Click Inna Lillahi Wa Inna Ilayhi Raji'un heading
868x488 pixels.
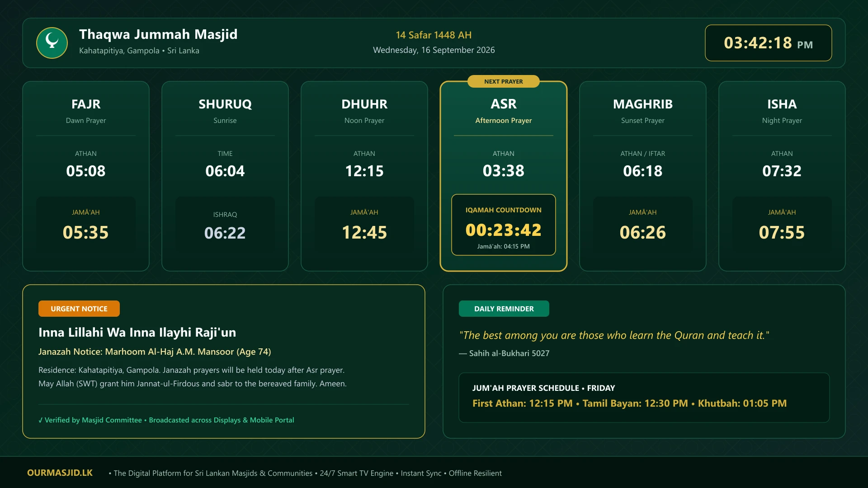137,332
